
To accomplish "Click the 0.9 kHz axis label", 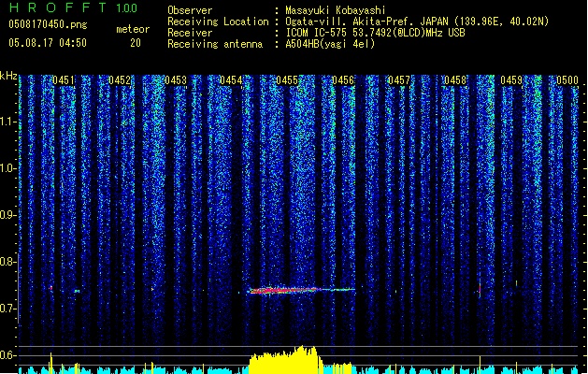I will [7, 215].
